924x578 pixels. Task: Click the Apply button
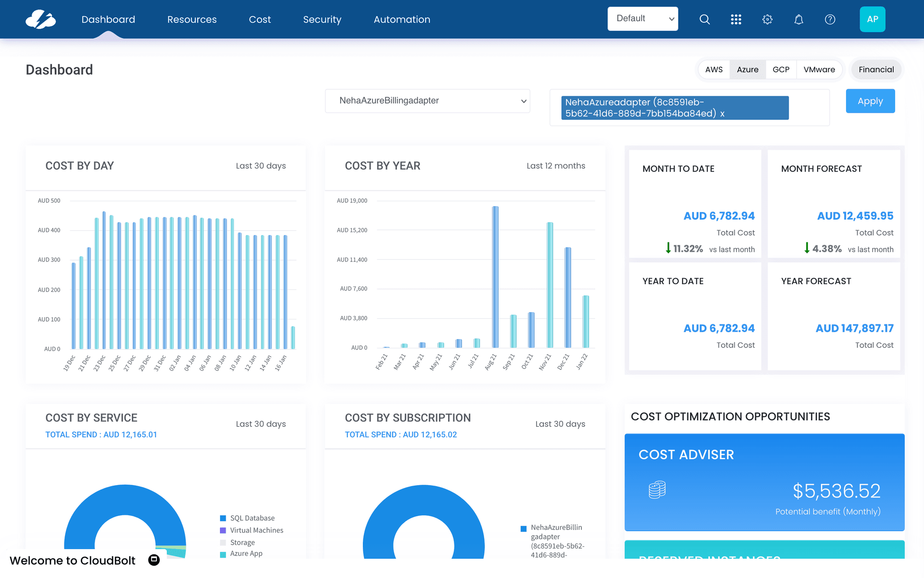click(x=870, y=101)
